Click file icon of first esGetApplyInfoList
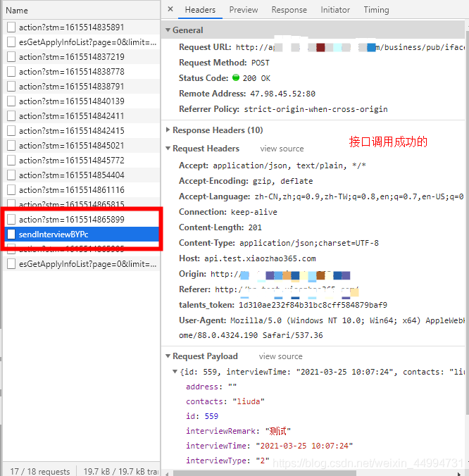 [x=11, y=42]
